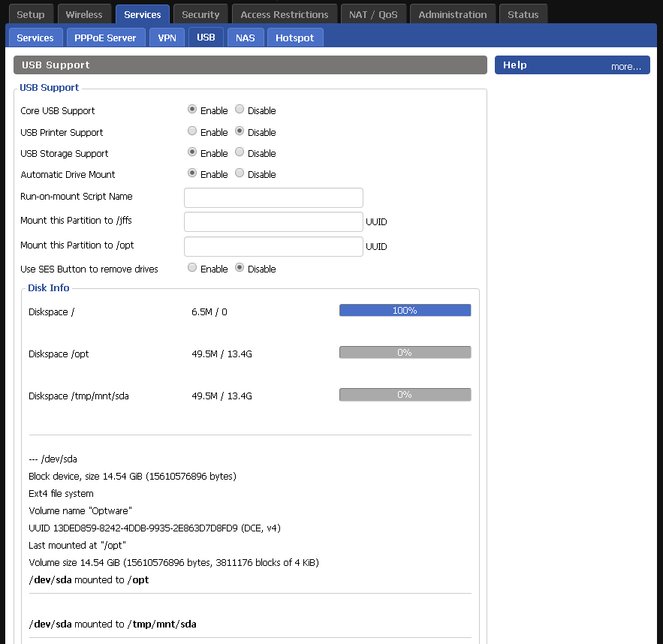The height and width of the screenshot is (644, 663).
Task: Open the Status tab
Action: (523, 14)
